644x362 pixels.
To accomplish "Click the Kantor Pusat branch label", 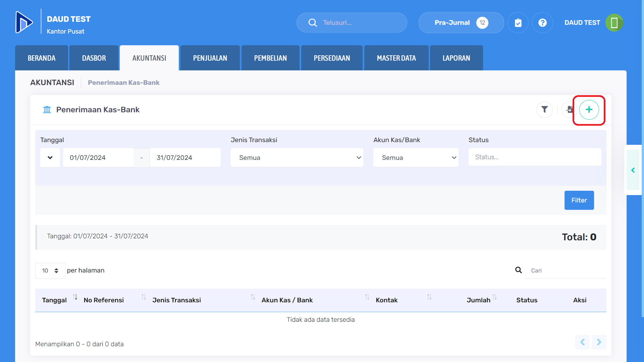I will 65,32.
